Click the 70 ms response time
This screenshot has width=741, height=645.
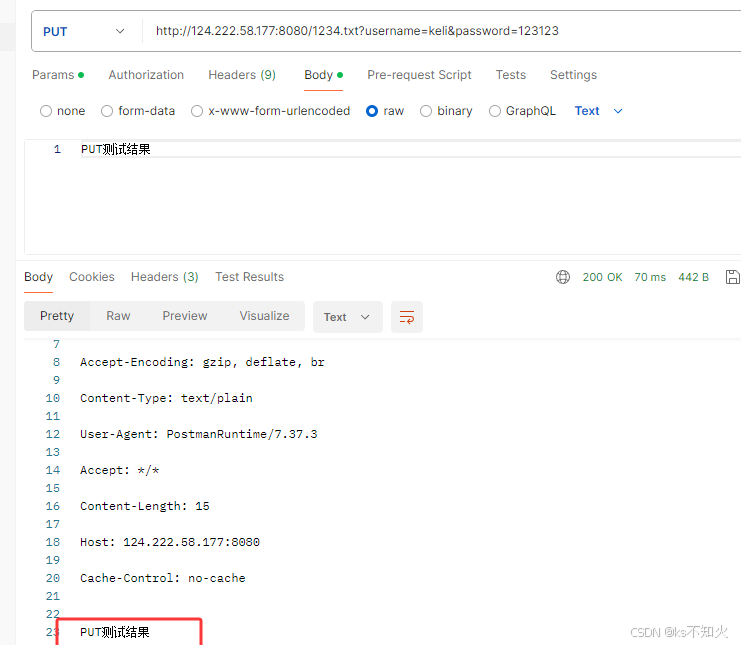pos(650,277)
